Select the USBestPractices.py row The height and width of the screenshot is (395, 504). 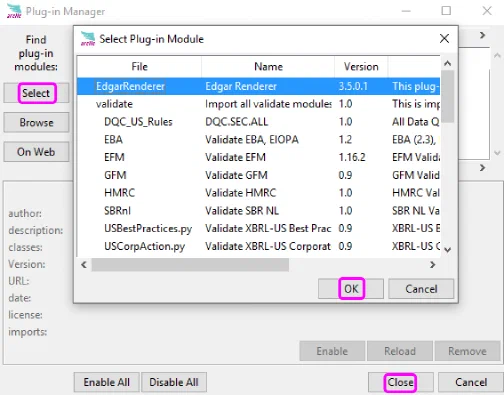click(259, 228)
